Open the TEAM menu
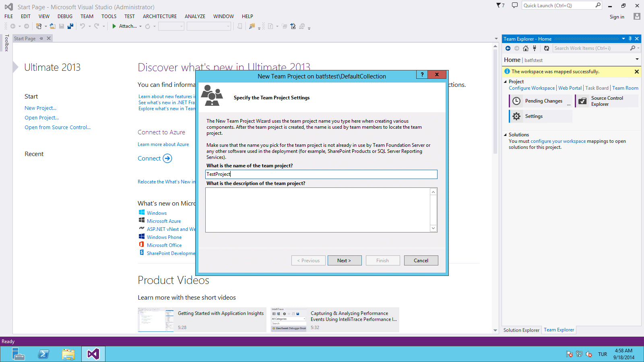The width and height of the screenshot is (644, 362). 87,16
